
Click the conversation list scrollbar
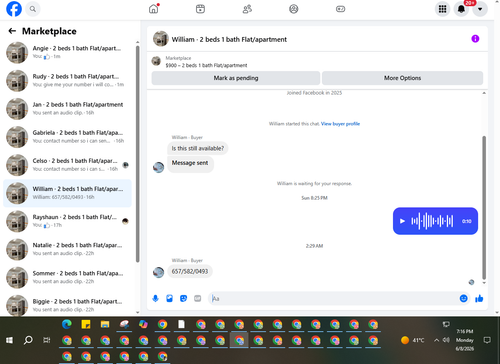click(138, 154)
